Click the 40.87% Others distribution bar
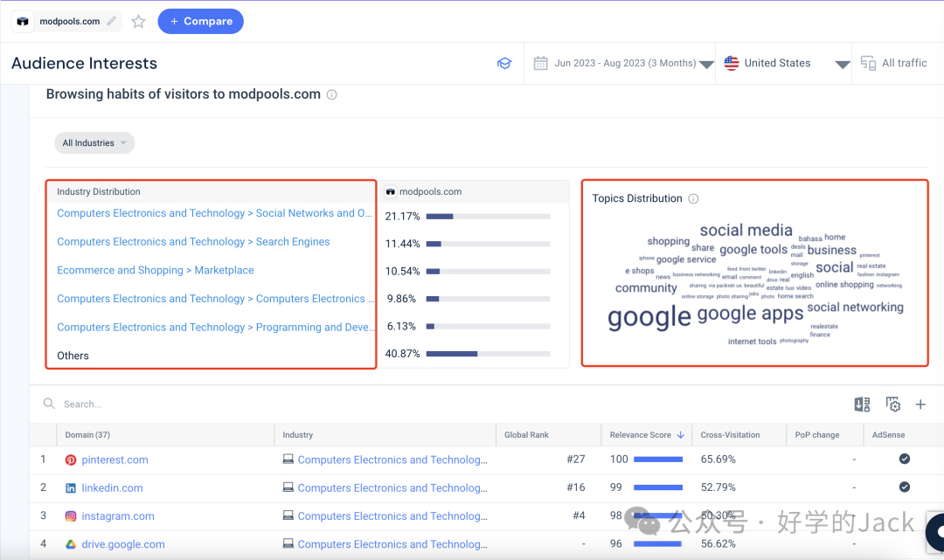This screenshot has width=944, height=560. (x=489, y=354)
